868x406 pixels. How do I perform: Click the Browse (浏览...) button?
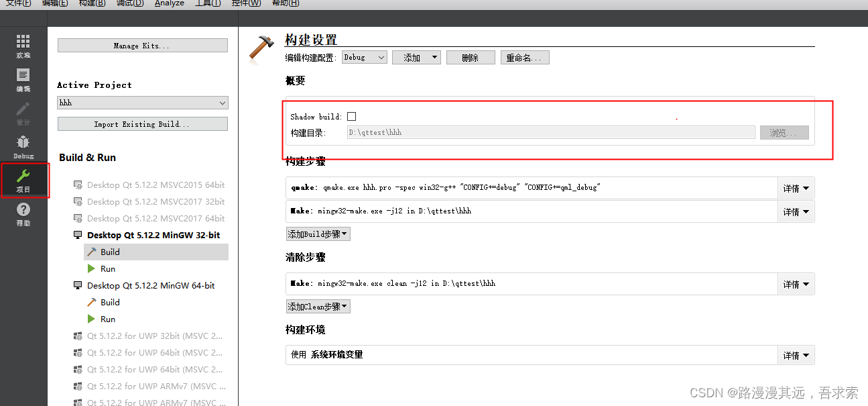click(x=784, y=133)
